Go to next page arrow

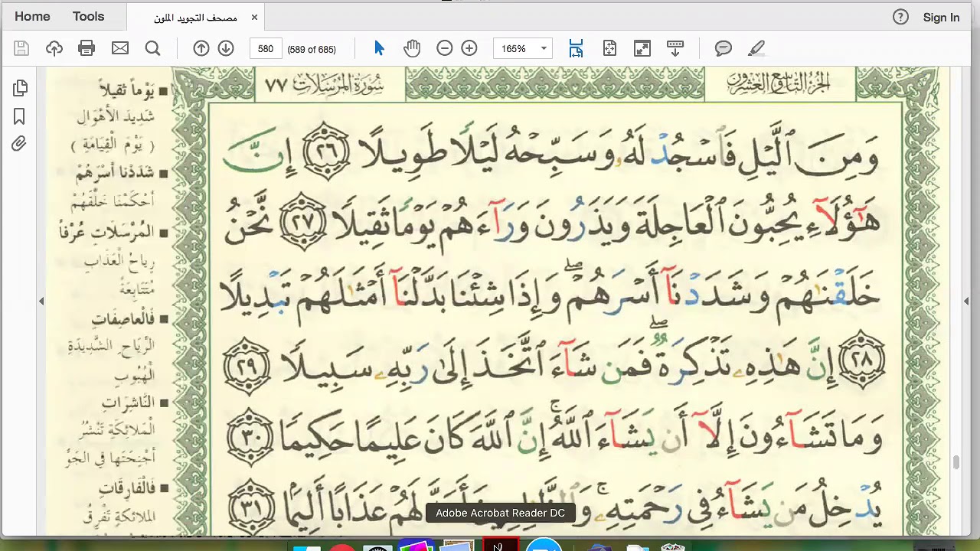pos(226,48)
